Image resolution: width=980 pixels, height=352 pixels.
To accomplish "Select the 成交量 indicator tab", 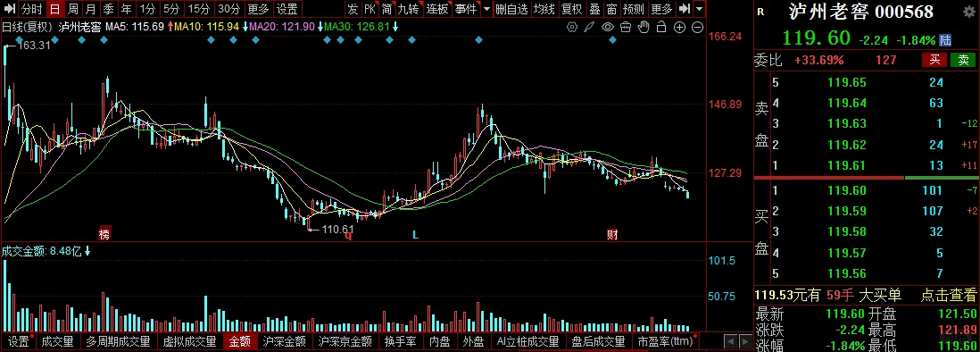I will click(x=57, y=341).
